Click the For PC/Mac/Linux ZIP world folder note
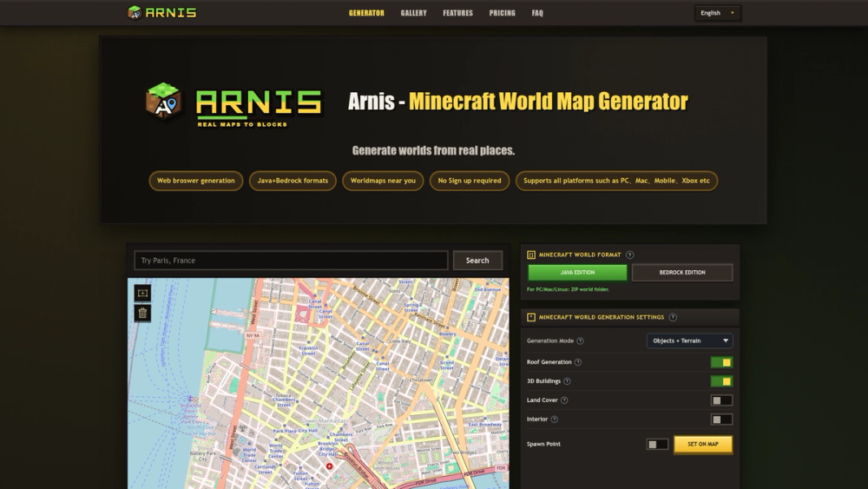This screenshot has width=868, height=489. [x=568, y=289]
